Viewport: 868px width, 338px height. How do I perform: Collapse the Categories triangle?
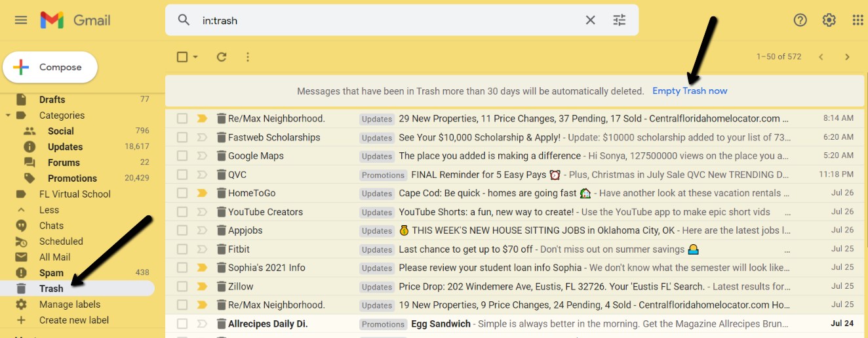[x=7, y=116]
